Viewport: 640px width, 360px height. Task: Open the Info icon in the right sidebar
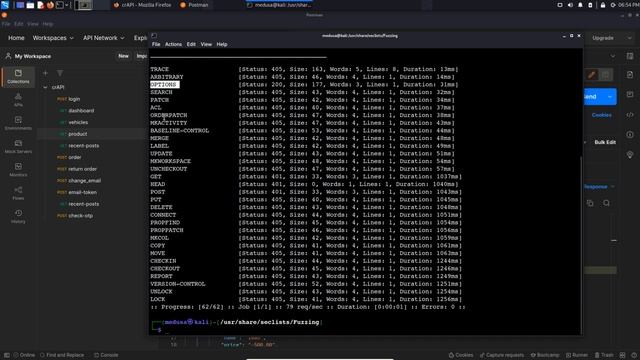[630, 135]
